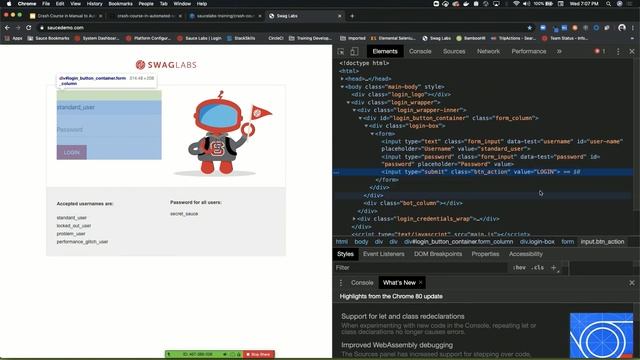Collapse the login_wrapper div node
The image size is (640, 360).
(348, 102)
